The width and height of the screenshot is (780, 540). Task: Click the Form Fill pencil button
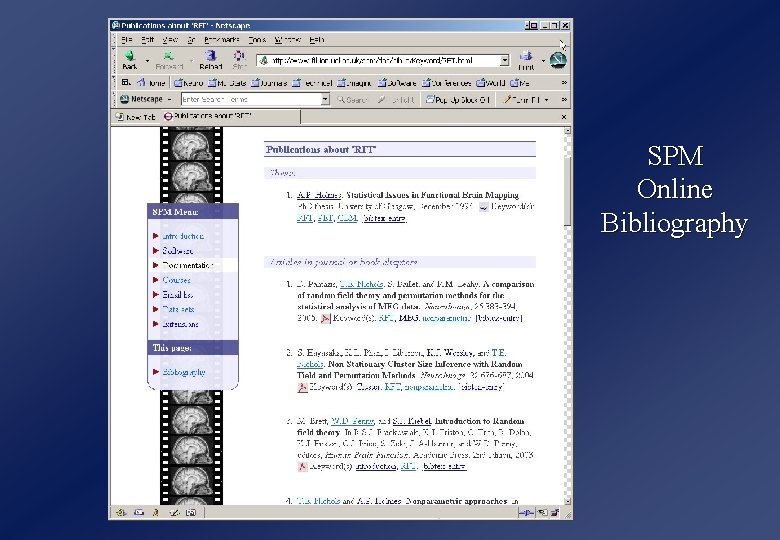(x=521, y=99)
